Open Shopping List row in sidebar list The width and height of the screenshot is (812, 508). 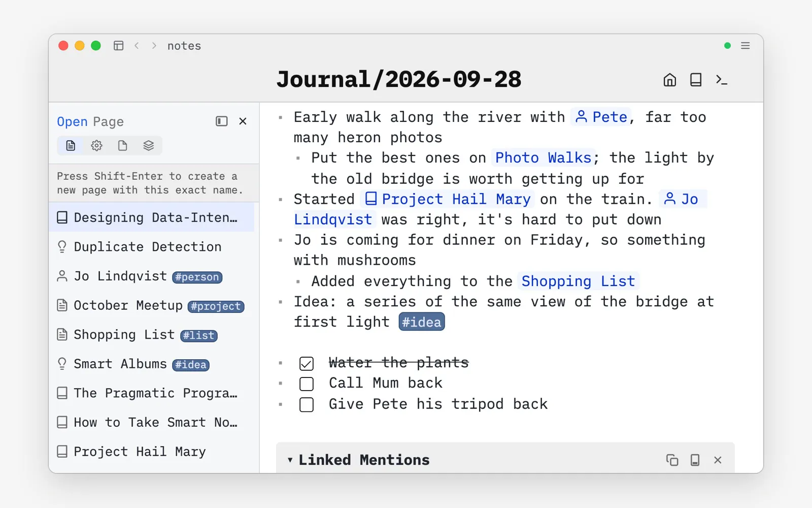151,335
